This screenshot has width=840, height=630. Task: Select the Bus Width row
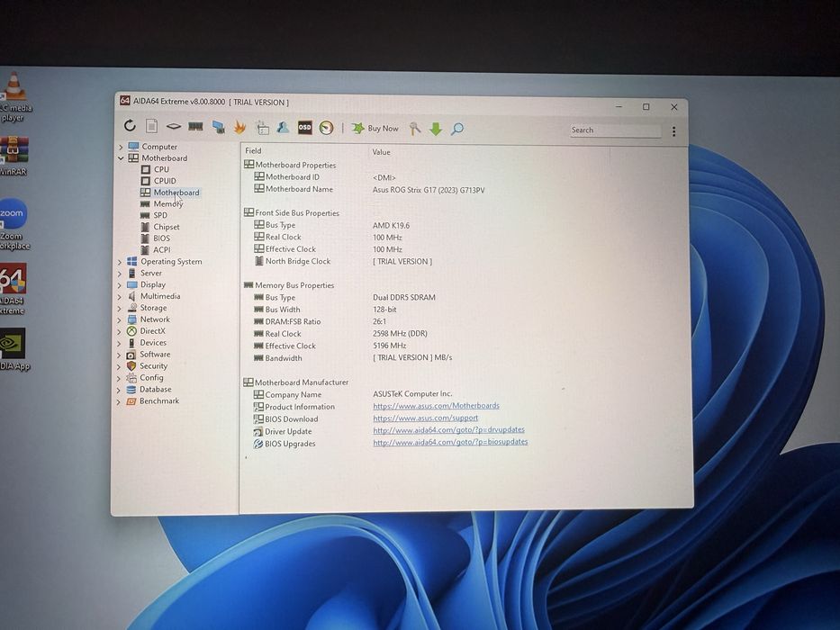[325, 310]
